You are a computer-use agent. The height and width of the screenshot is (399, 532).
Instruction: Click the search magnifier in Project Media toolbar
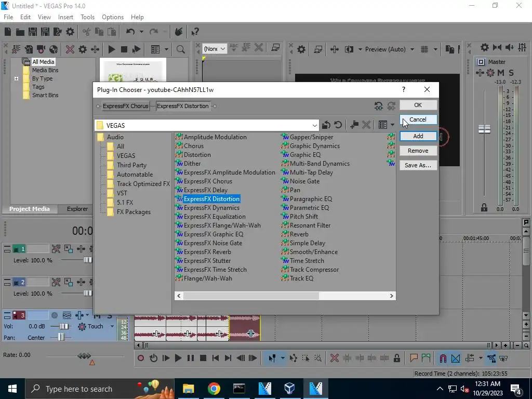pyautogui.click(x=180, y=49)
